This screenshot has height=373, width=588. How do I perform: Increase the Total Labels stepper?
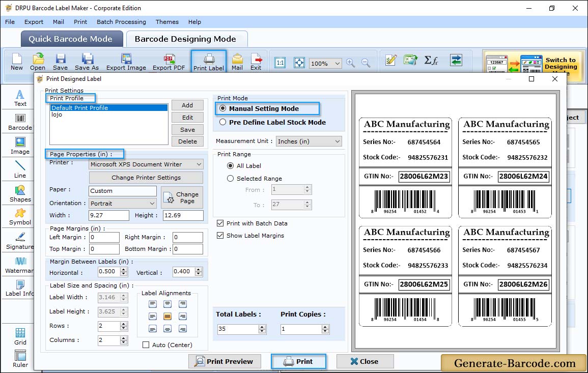[262, 327]
